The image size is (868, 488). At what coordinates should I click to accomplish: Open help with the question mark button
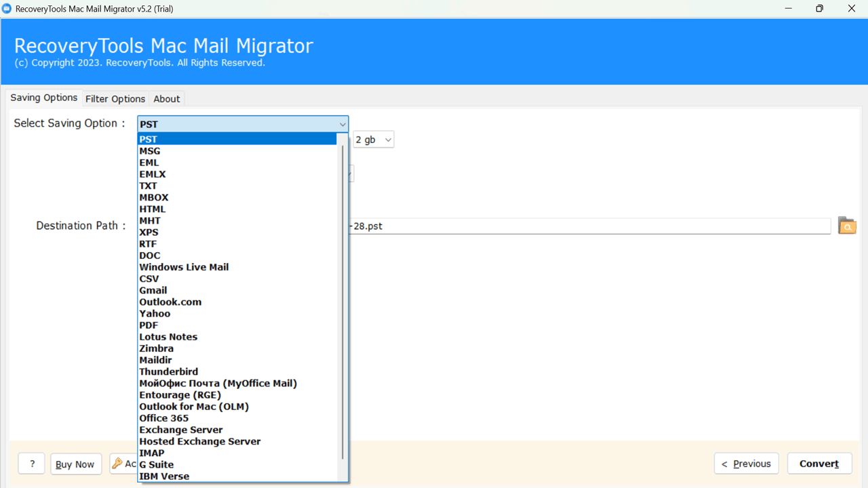tap(32, 464)
